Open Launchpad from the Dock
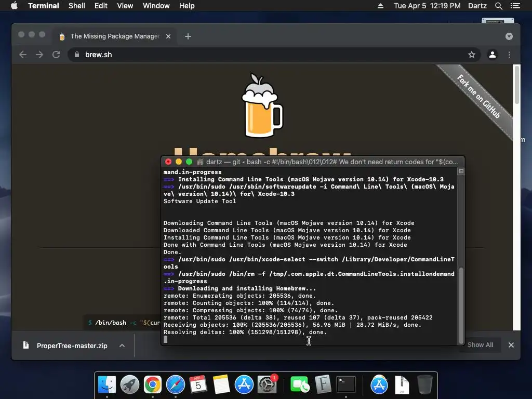 (129, 384)
